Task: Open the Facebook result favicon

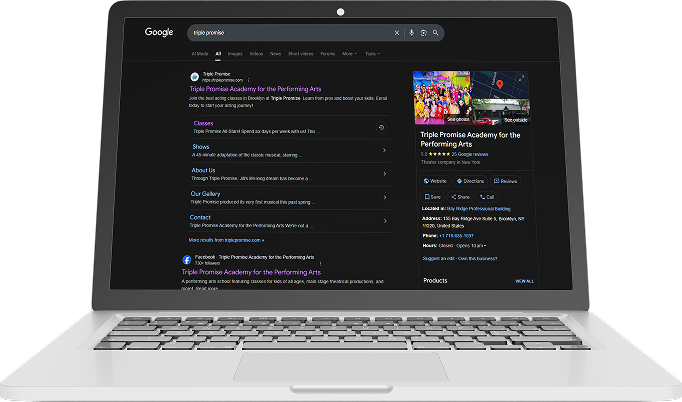Action: click(x=187, y=260)
